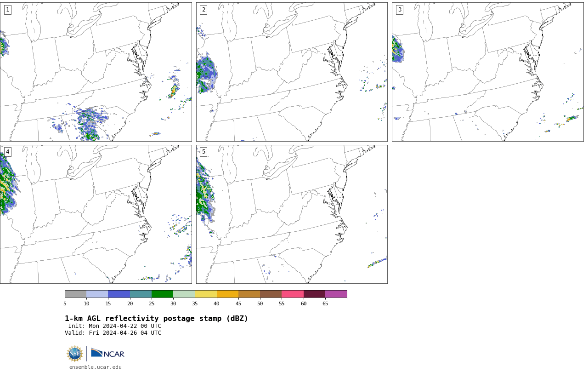Click the orange 40-45 dBZ swatch
The height and width of the screenshot is (372, 588).
click(227, 294)
